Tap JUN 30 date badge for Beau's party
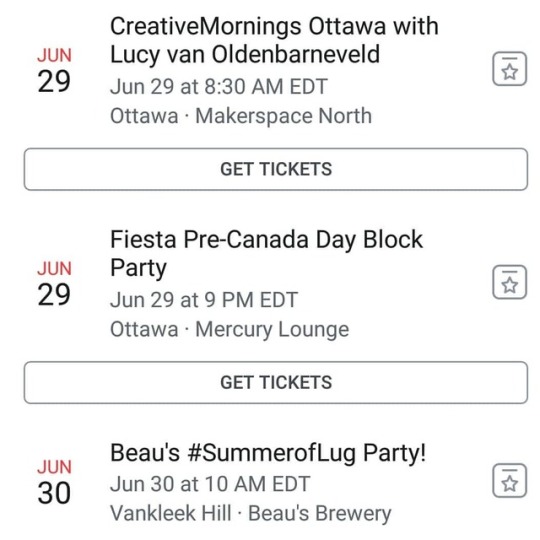 pyautogui.click(x=54, y=482)
